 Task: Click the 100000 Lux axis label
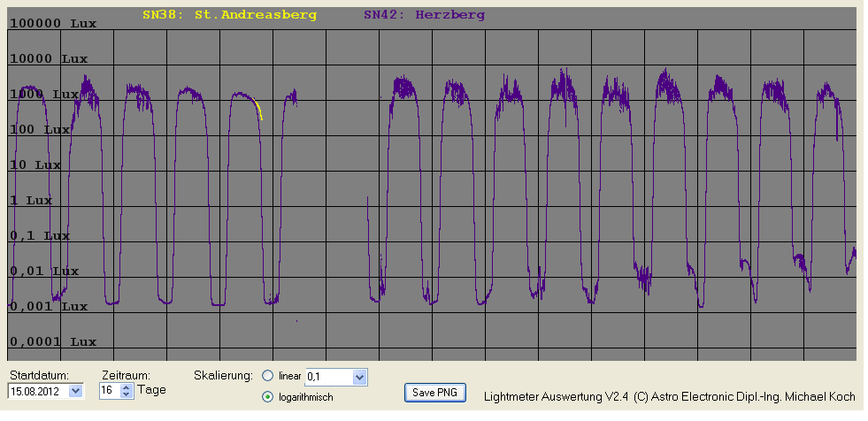53,24
